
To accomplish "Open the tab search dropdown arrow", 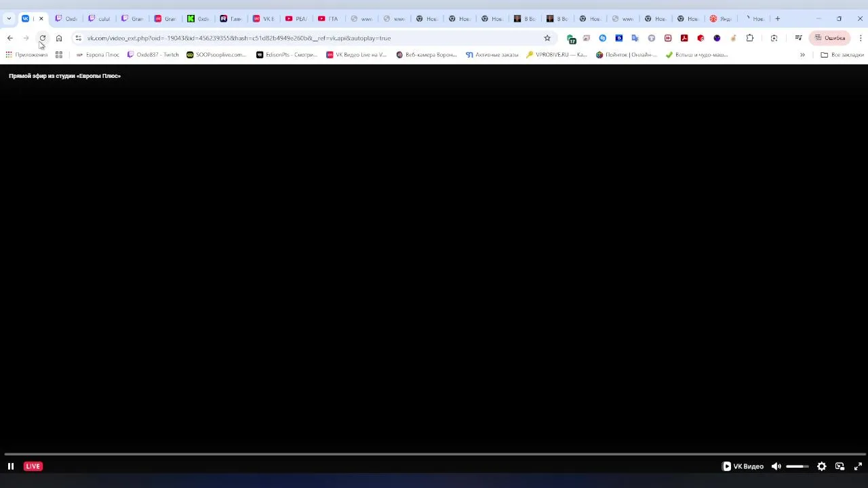I will [x=9, y=18].
